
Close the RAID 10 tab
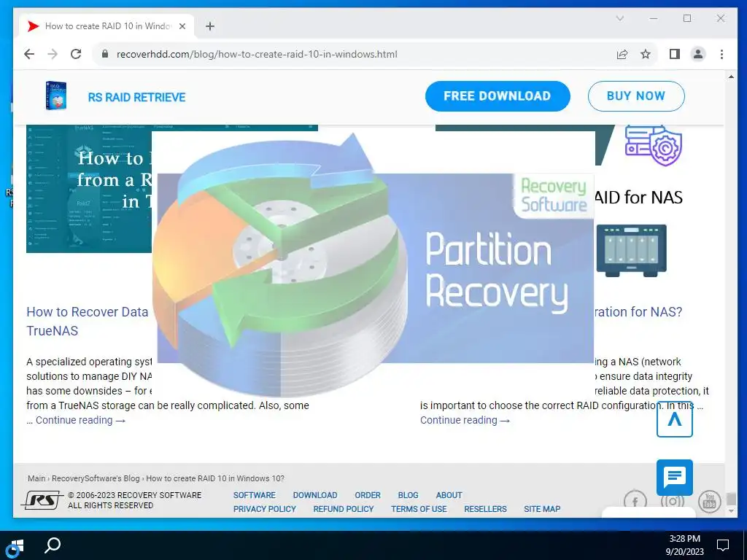(182, 26)
